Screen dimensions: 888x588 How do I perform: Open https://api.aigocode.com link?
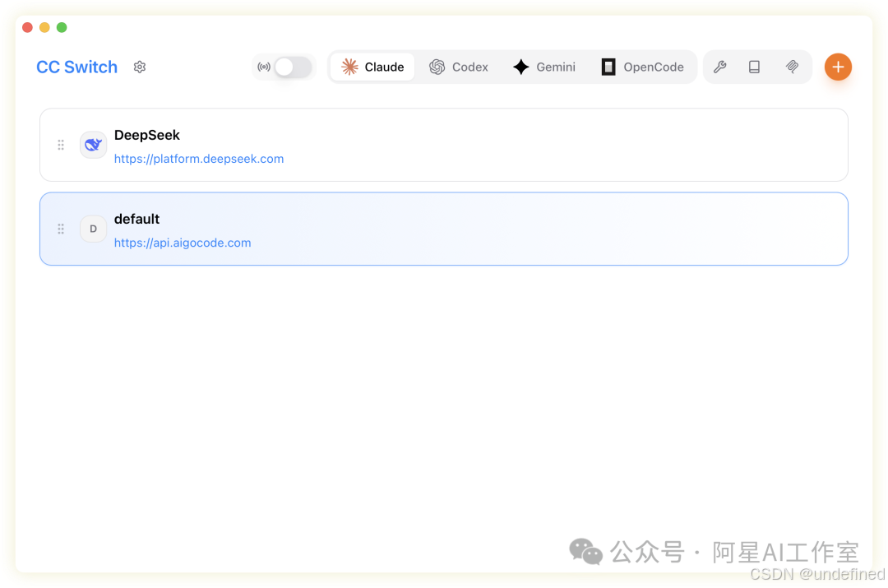[183, 243]
